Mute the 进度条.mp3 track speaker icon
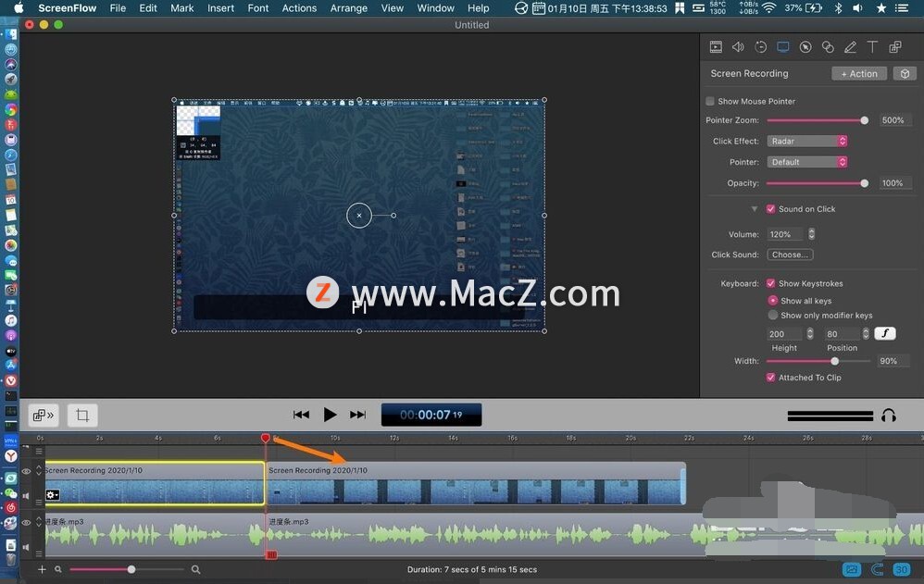Image resolution: width=924 pixels, height=584 pixels. click(26, 547)
